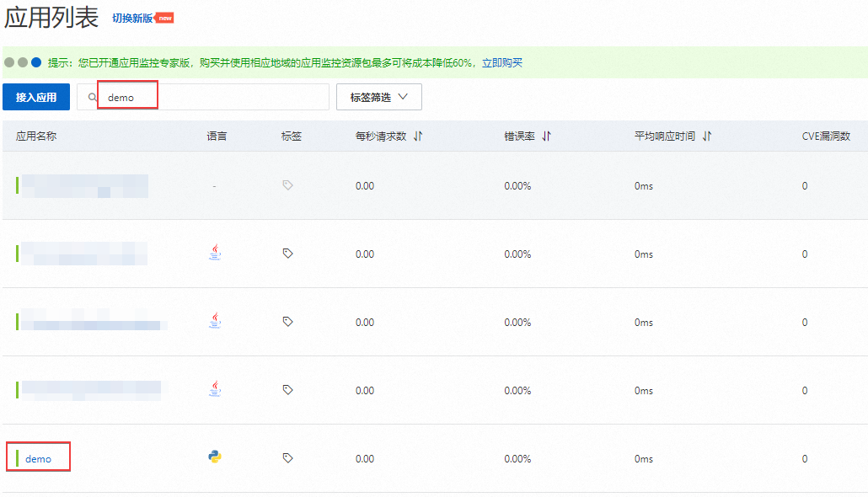The image size is (868, 497).
Task: Click the new badge beside 切换新版
Action: coord(165,18)
